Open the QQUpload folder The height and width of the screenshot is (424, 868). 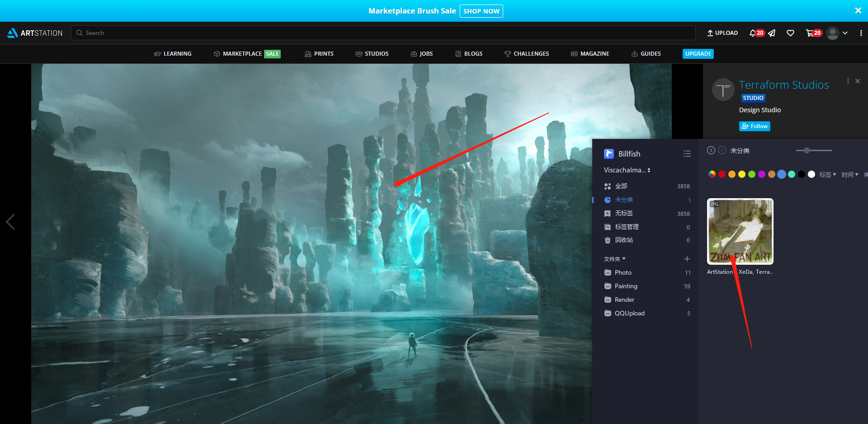(647, 313)
